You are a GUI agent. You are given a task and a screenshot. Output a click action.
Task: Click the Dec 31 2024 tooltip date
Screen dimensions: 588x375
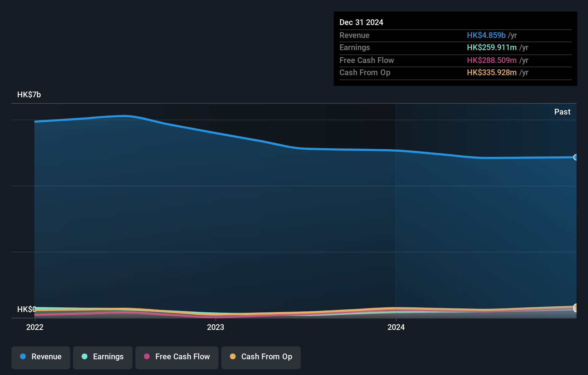click(361, 22)
